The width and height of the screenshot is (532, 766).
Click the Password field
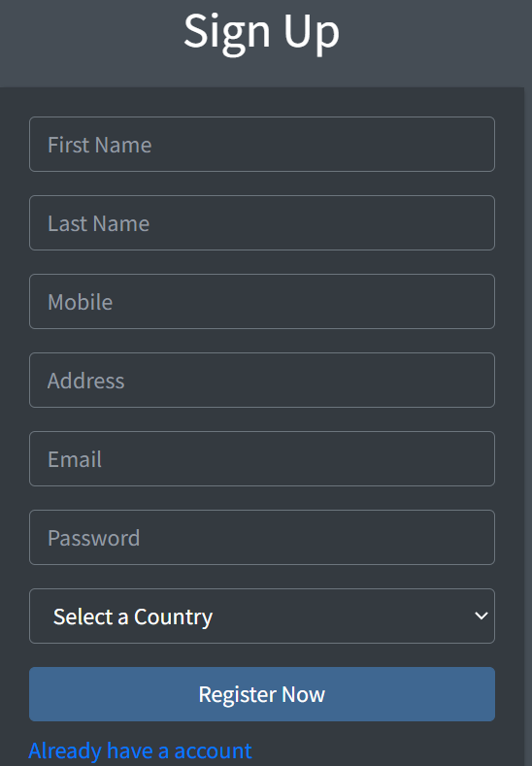(x=262, y=538)
